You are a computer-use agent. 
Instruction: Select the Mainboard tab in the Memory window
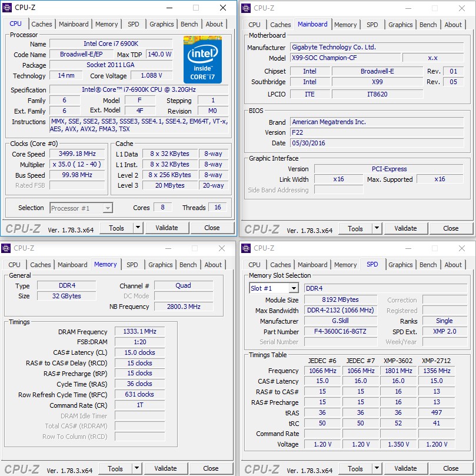72,265
